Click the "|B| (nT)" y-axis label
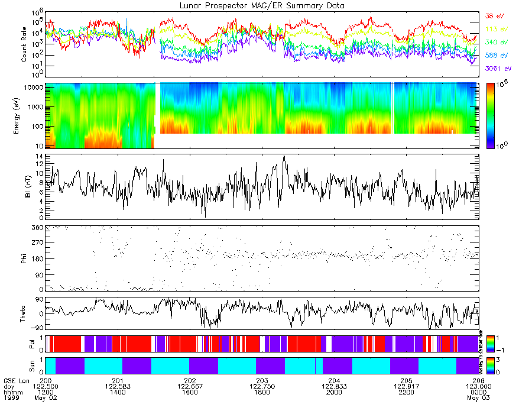532x414 pixels. pos(28,187)
